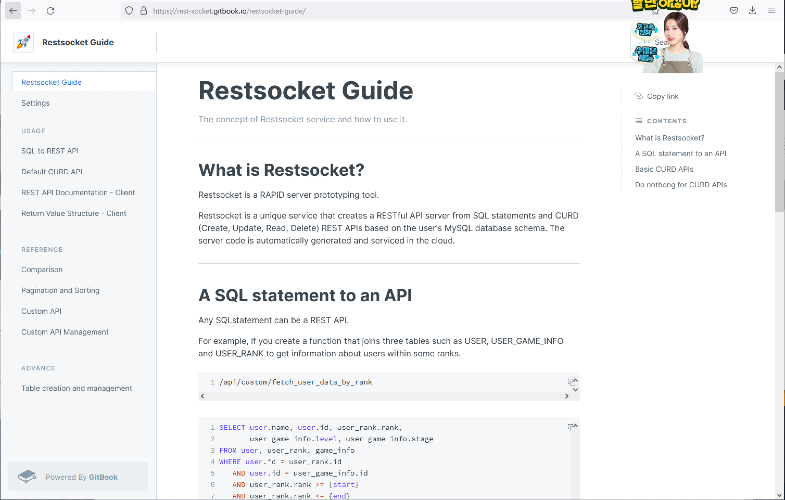The width and height of the screenshot is (785, 500).
Task: Click the GitBook logo in footer
Action: point(27,477)
